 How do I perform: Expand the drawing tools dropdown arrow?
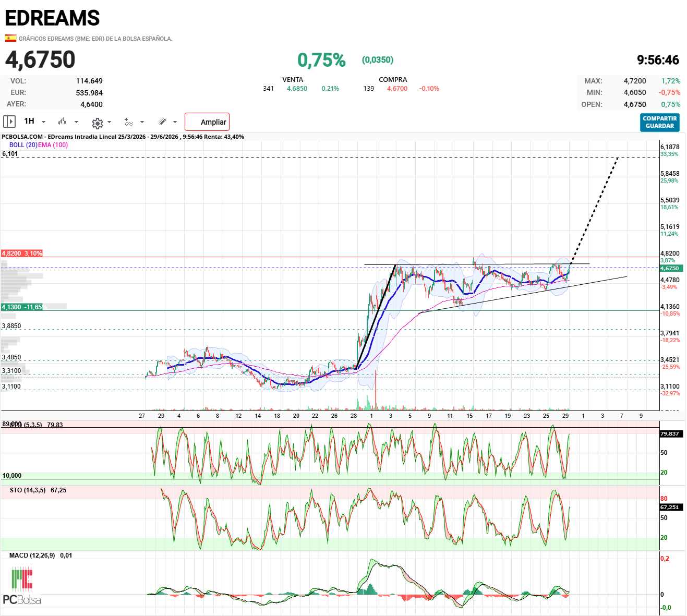[175, 122]
